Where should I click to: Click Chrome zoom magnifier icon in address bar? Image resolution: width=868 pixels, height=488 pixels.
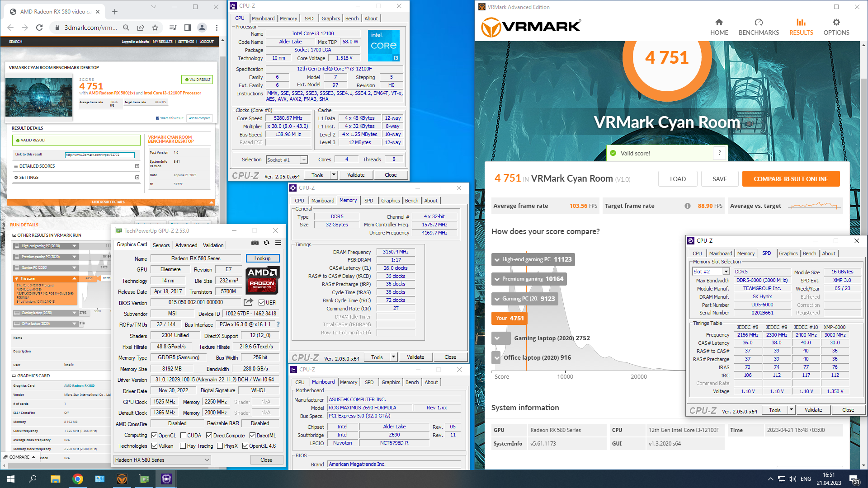(126, 28)
